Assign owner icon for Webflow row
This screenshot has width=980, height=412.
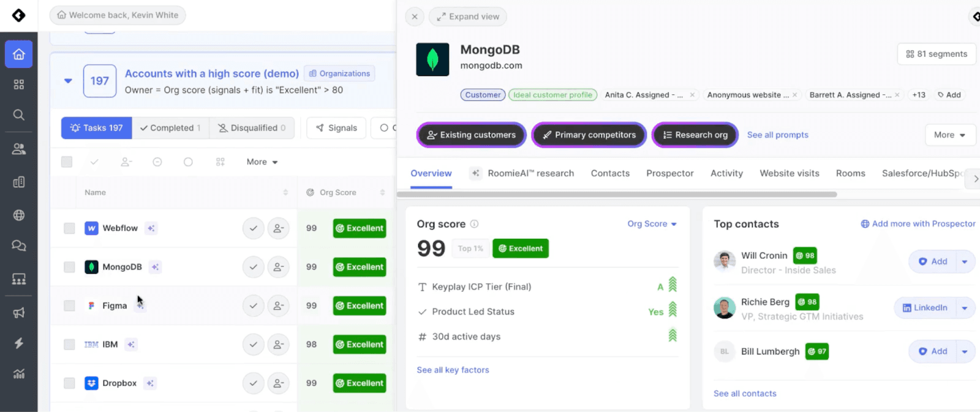pos(279,228)
